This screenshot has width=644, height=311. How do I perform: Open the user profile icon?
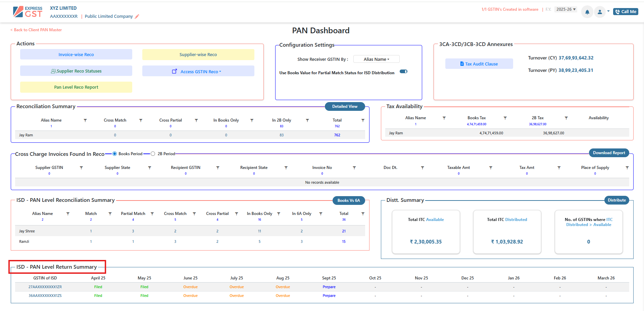(600, 12)
